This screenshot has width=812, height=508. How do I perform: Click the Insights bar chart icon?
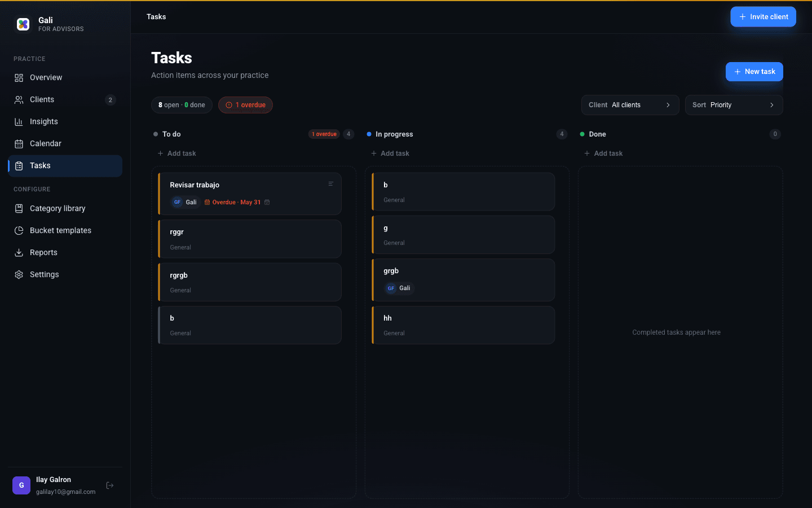(19, 122)
